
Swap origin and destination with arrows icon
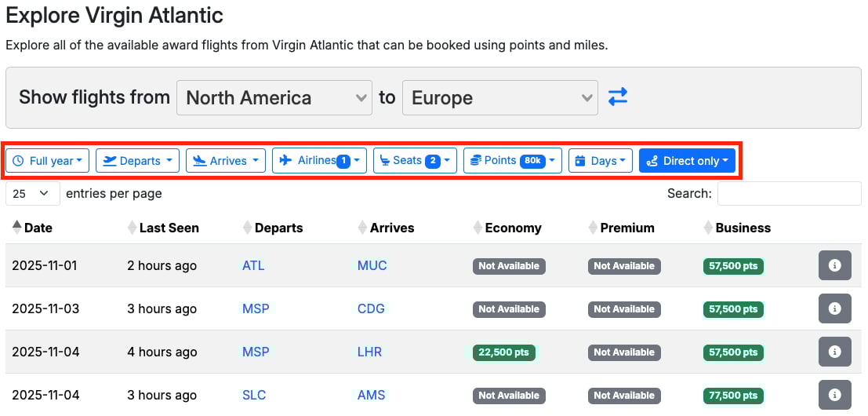point(618,97)
